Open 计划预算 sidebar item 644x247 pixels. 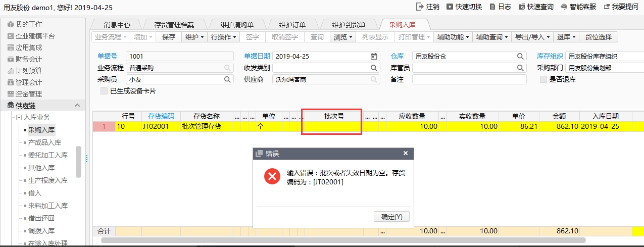[x=25, y=71]
